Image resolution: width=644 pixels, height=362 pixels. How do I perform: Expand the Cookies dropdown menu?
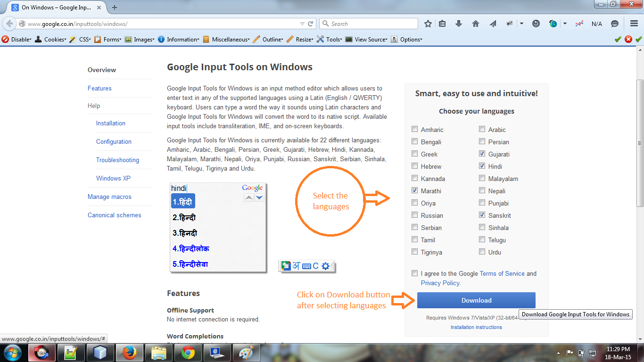click(x=51, y=40)
